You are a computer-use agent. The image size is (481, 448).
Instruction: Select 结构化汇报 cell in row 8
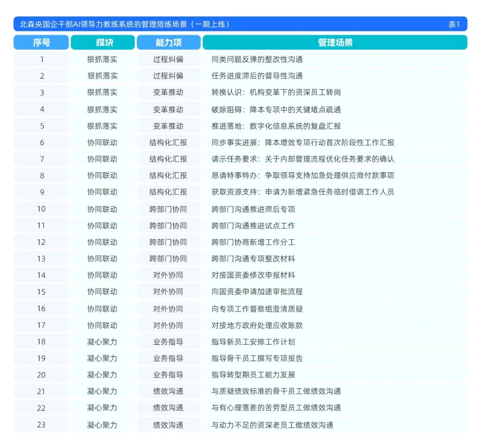[x=168, y=176]
